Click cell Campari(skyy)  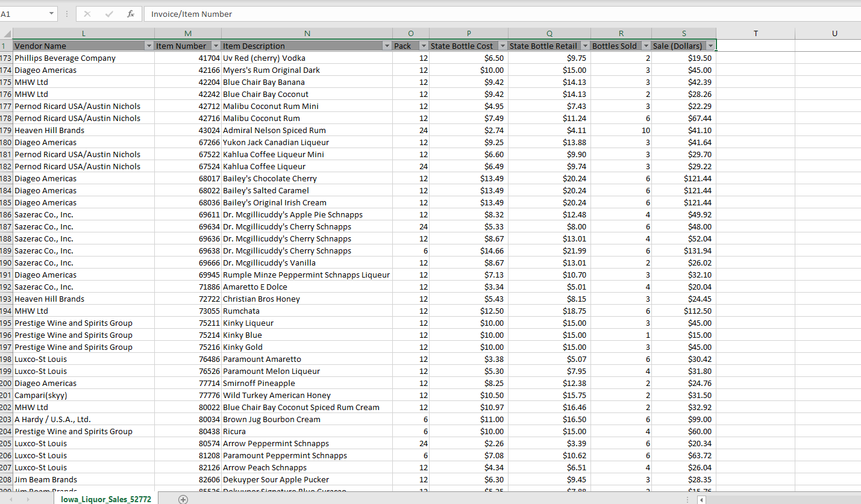tap(83, 395)
